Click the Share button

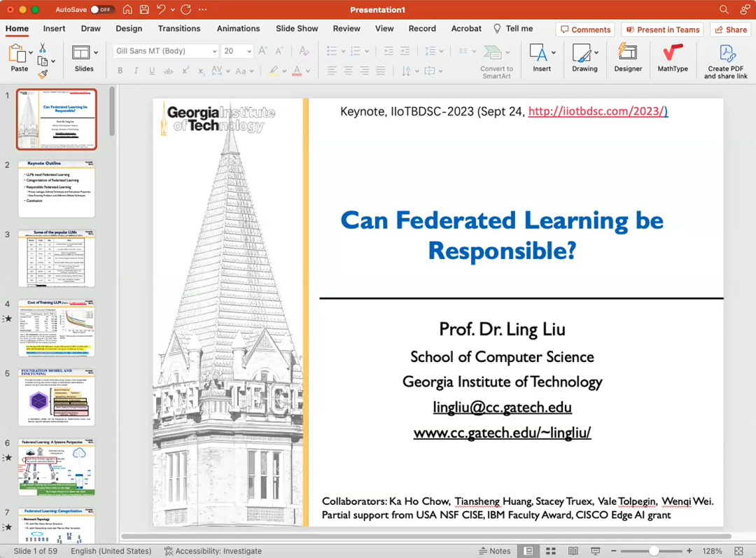pos(730,29)
